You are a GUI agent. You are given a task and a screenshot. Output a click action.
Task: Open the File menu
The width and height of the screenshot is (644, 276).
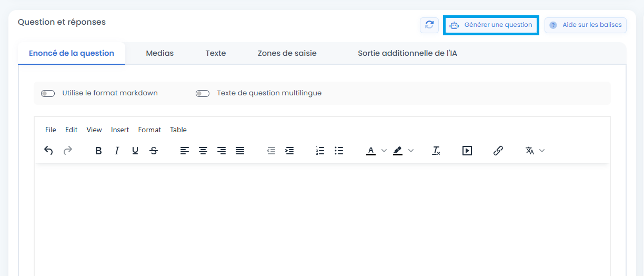click(x=51, y=130)
